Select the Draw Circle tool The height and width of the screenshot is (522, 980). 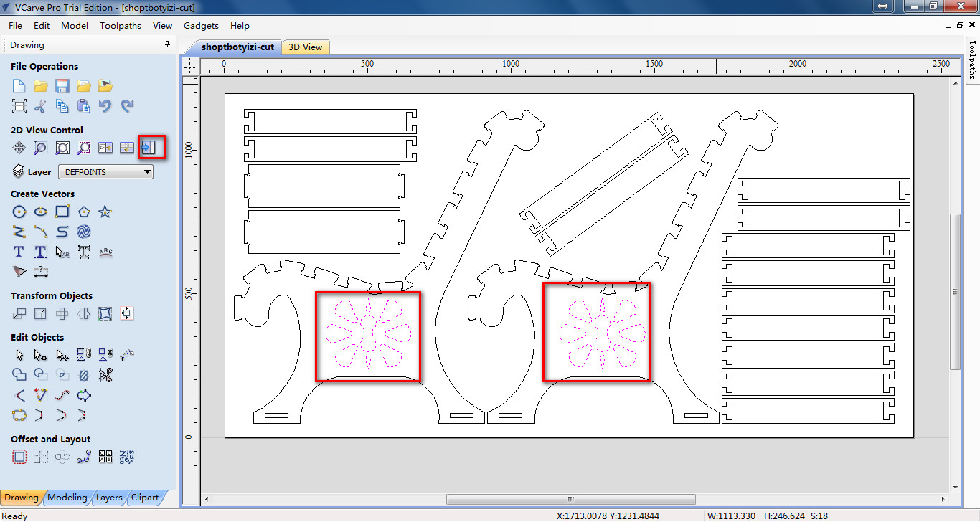(19, 212)
